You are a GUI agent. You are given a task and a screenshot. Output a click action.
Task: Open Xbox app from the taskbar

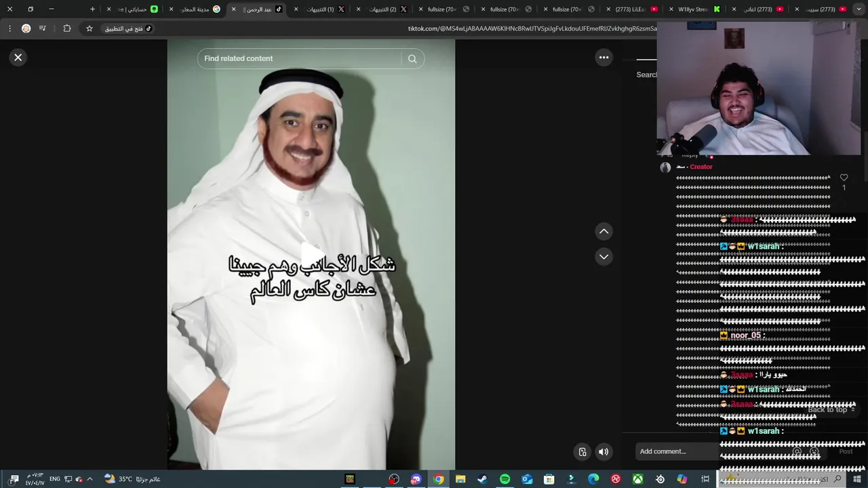(638, 479)
